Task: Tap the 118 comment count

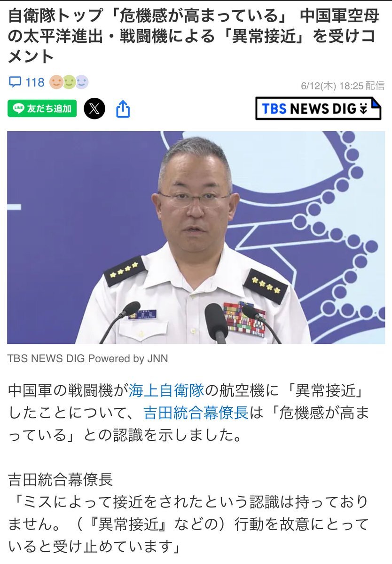Action: [35, 82]
